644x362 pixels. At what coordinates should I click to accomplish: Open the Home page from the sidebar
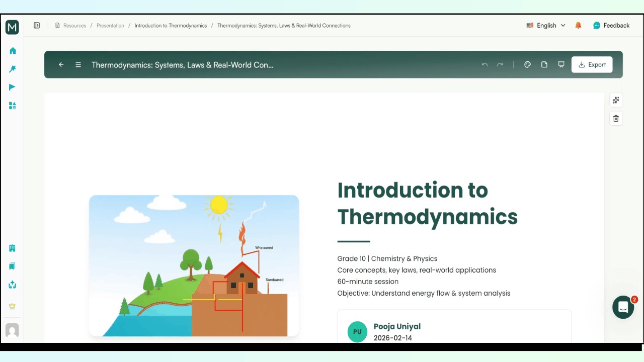(x=12, y=51)
